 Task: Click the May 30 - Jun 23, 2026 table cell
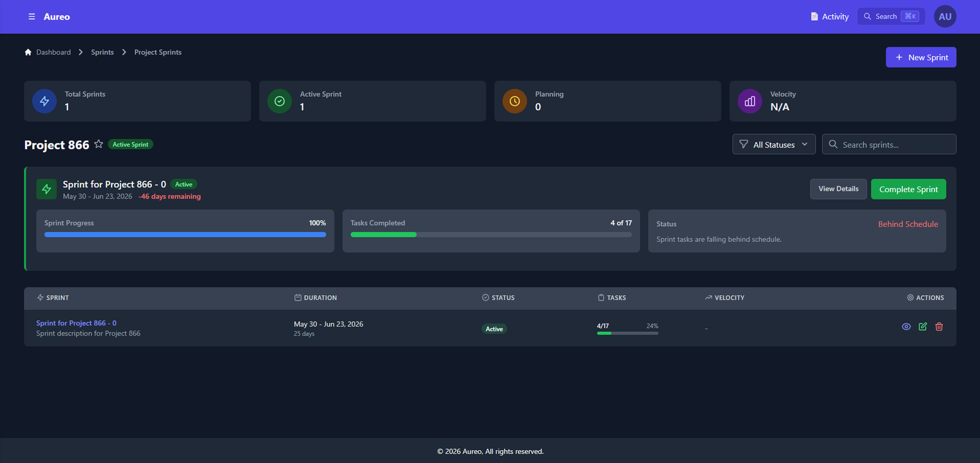tap(328, 324)
